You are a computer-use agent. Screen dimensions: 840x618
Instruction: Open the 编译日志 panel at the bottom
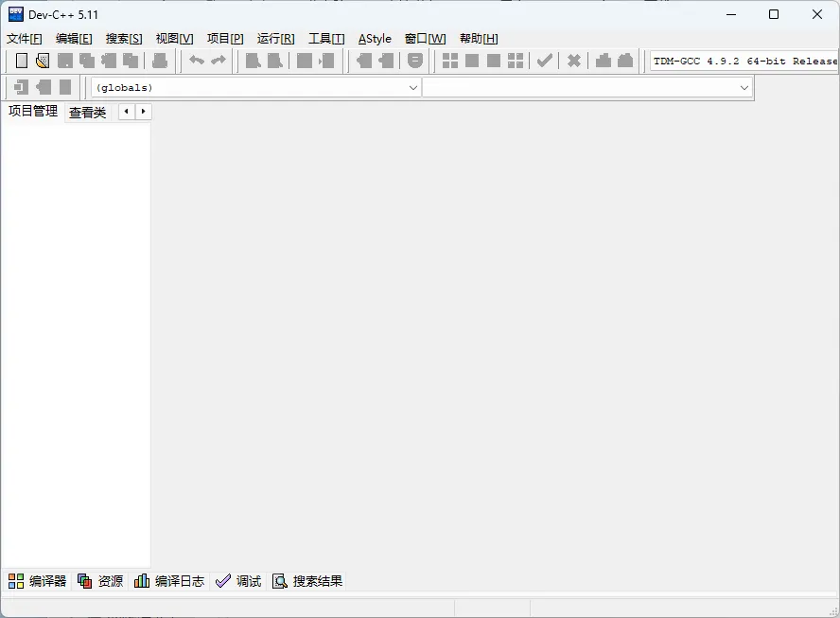(169, 580)
